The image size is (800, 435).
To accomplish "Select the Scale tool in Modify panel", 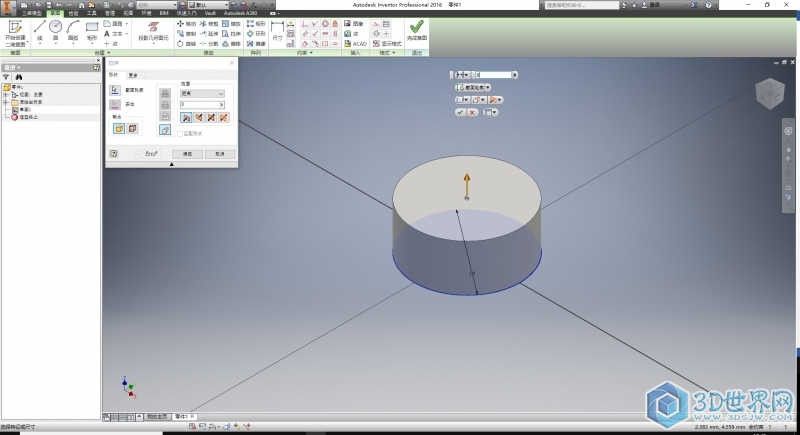I will point(231,24).
